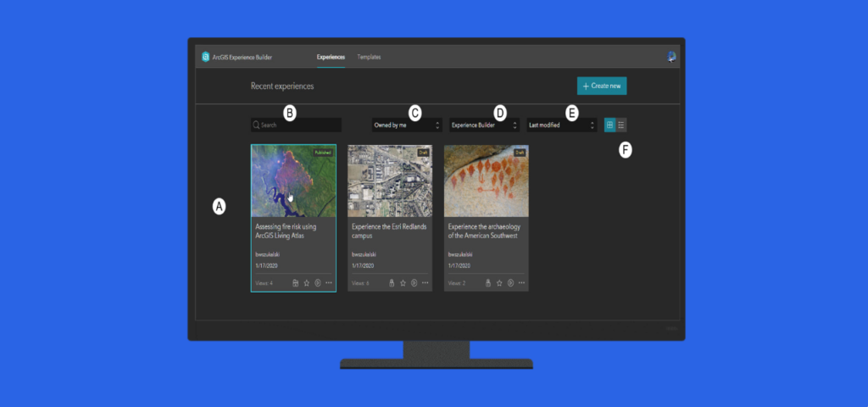Click sharing icon on the fire risk card
The width and height of the screenshot is (868, 407).
[296, 283]
